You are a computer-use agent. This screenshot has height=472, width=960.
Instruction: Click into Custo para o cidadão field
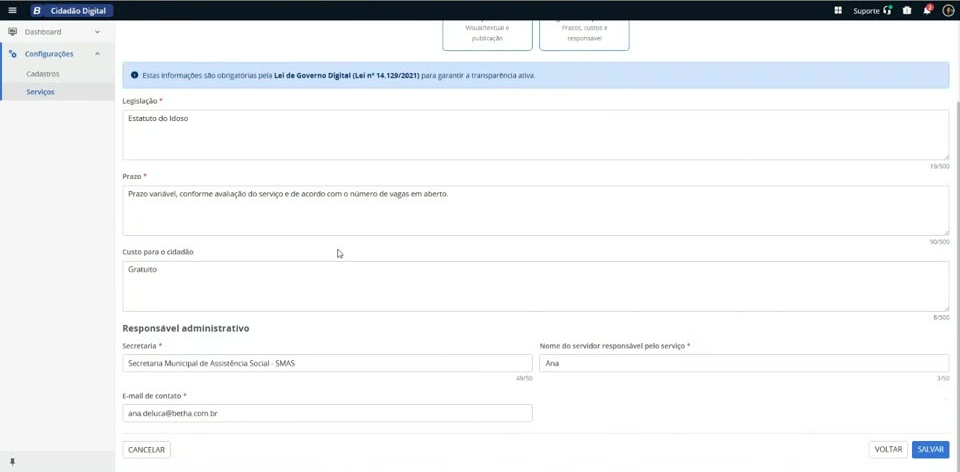[x=536, y=287]
